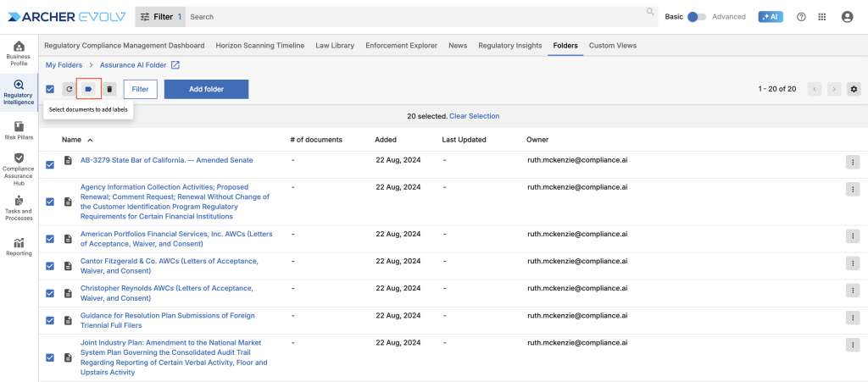This screenshot has width=868, height=382.
Task: Open the user account profile icon
Action: [847, 17]
